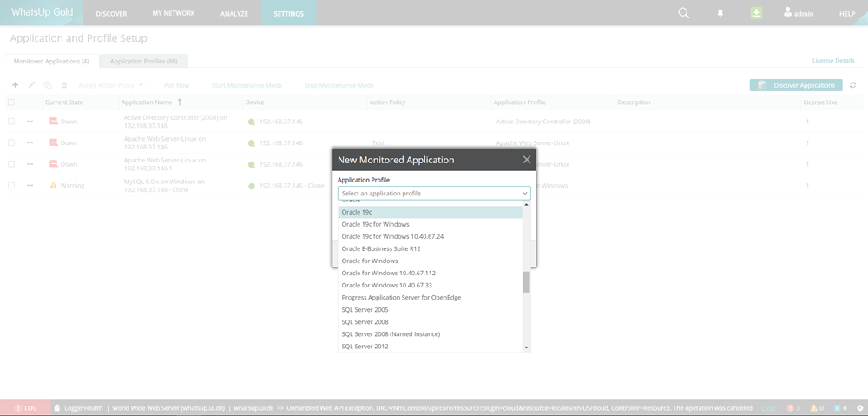
Task: Choose SQL Server 2005 profile
Action: click(431, 310)
